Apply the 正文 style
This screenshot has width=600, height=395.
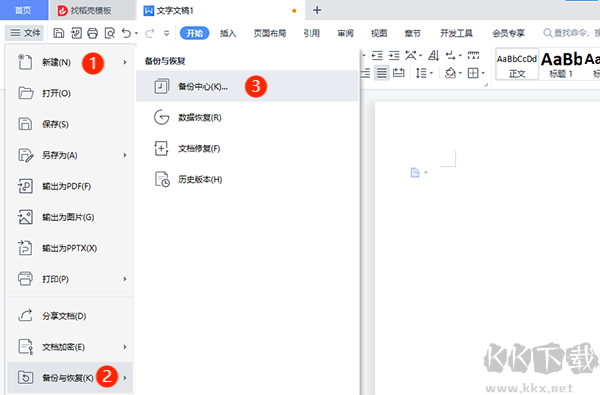tap(517, 64)
